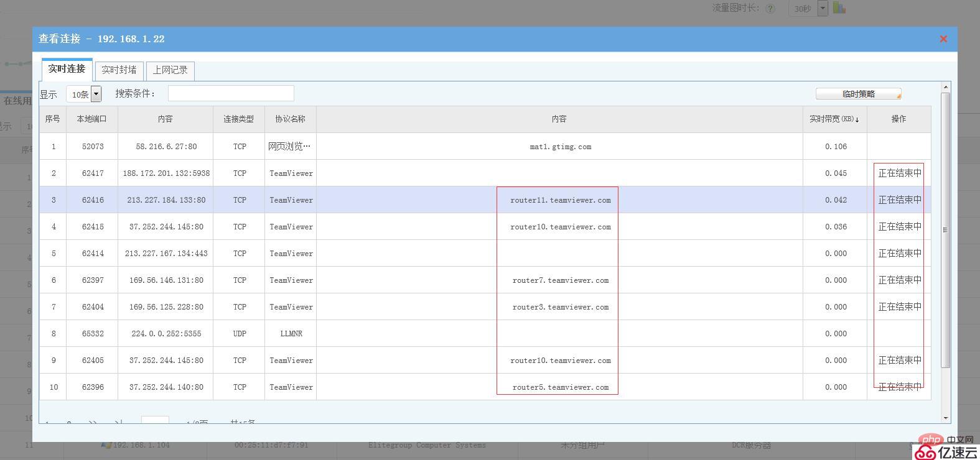Switch to the 实时连接 tab
Image resolution: width=980 pixels, height=460 pixels.
(67, 69)
